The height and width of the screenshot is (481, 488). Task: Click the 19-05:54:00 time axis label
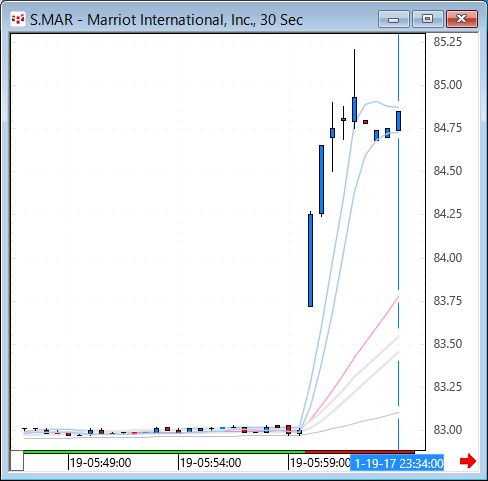pyautogui.click(x=210, y=463)
